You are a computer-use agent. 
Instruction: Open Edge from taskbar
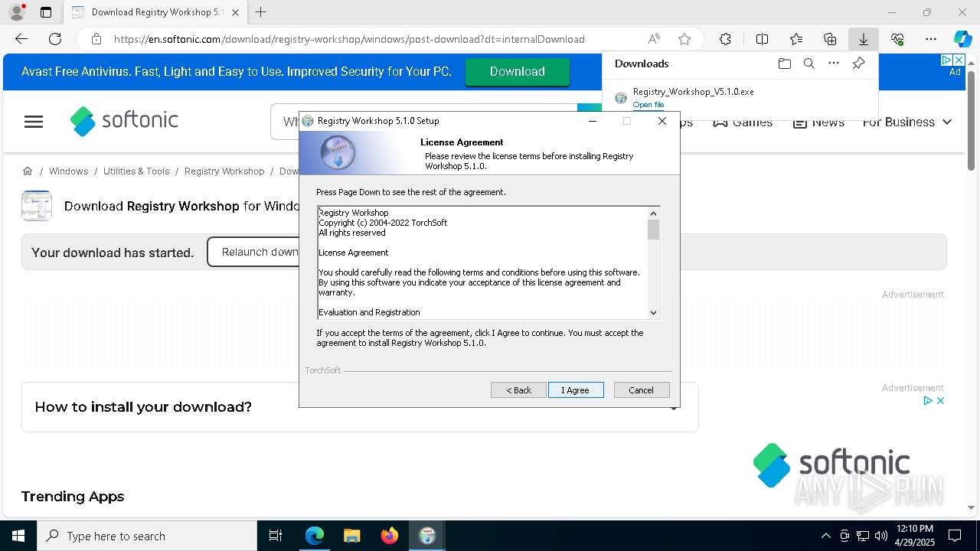[315, 536]
